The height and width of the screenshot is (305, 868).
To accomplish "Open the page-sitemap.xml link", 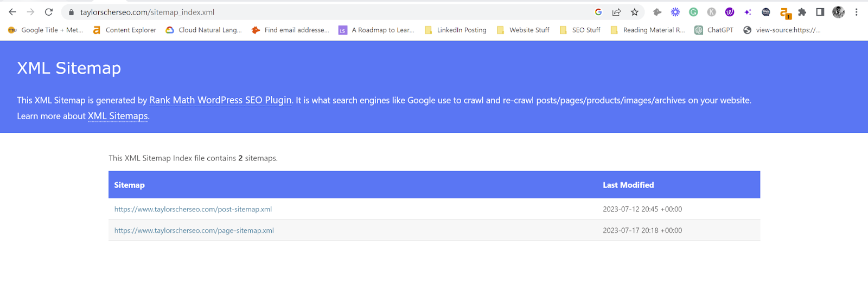I will tap(194, 230).
